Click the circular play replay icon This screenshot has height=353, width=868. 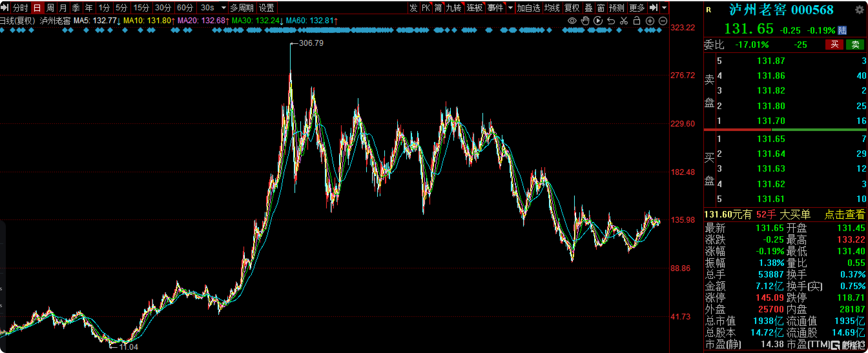[598, 21]
